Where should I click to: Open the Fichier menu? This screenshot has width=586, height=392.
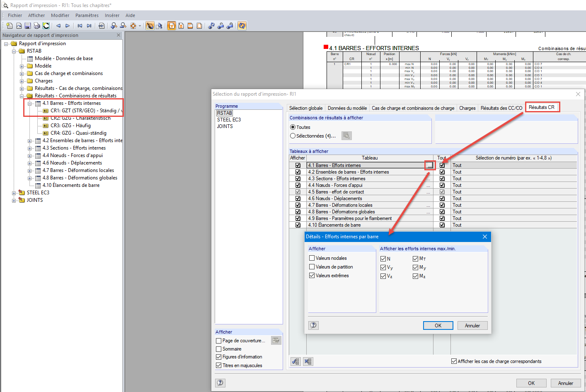click(x=15, y=15)
